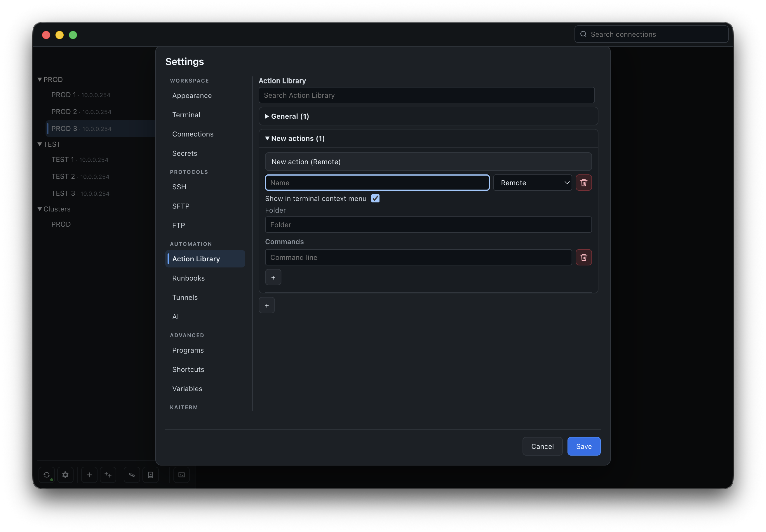Click the double plus bulk-add icon
The height and width of the screenshot is (532, 766).
(108, 475)
